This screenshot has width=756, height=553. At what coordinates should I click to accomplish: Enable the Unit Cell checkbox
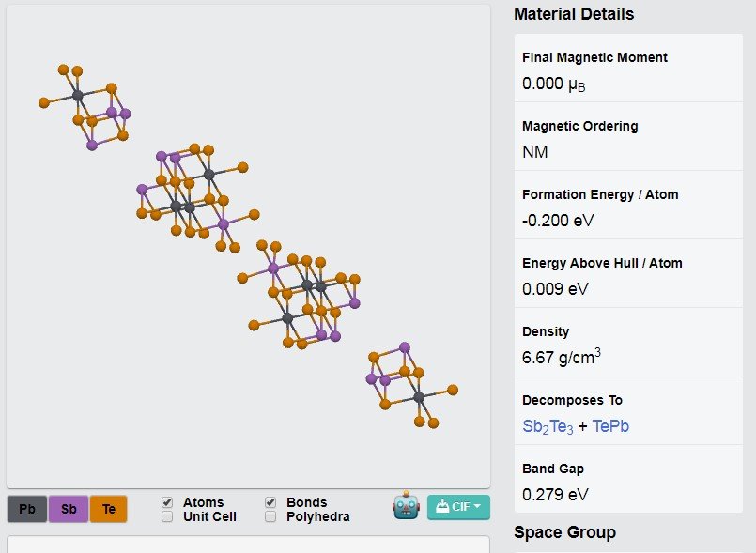(167, 516)
